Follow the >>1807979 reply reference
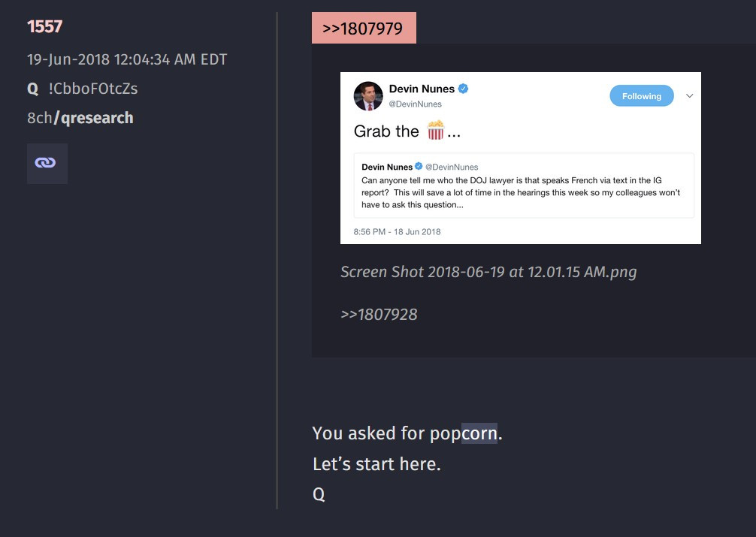 click(x=363, y=29)
